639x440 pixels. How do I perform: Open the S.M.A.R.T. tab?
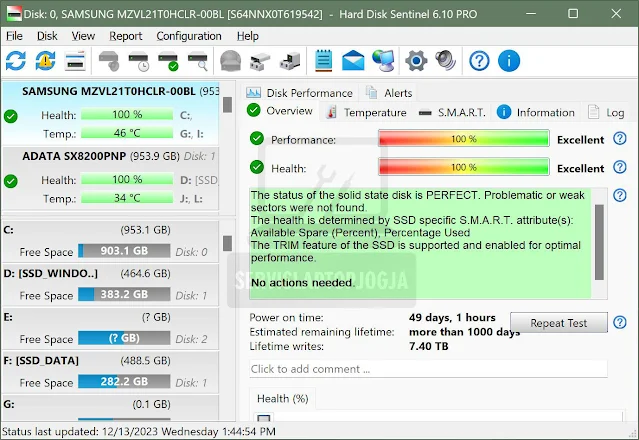pos(452,112)
